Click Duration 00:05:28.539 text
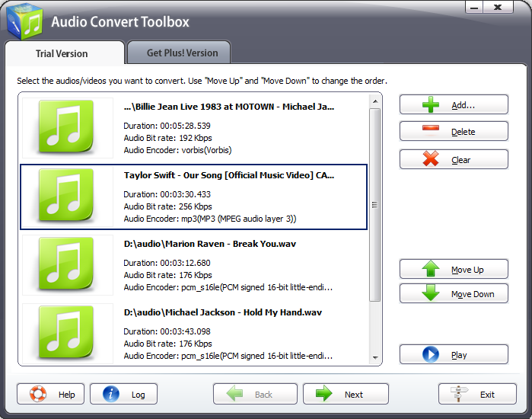532x419 pixels. click(167, 126)
